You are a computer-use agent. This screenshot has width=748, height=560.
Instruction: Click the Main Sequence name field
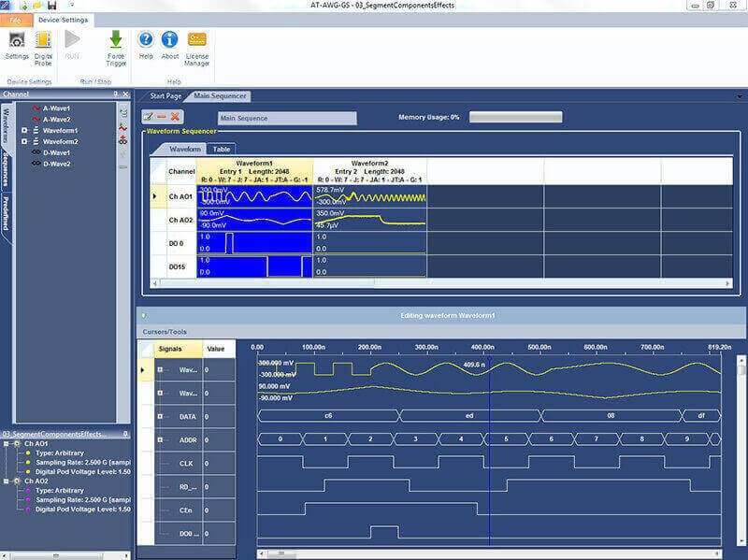286,119
